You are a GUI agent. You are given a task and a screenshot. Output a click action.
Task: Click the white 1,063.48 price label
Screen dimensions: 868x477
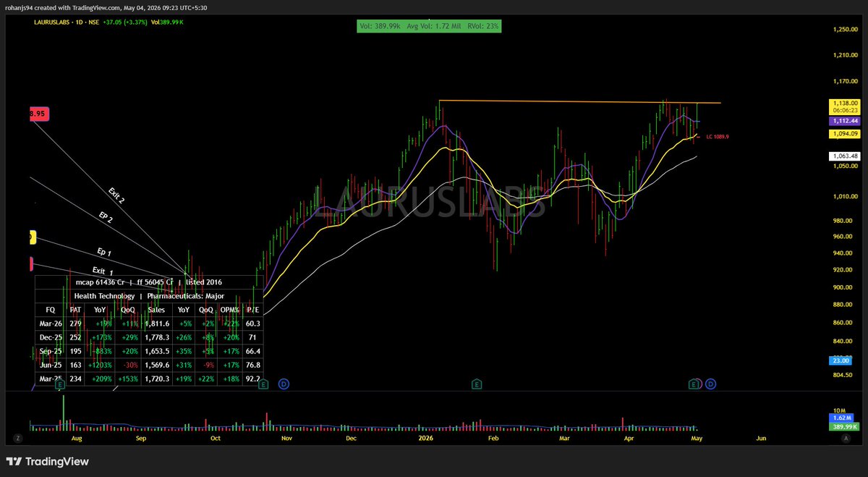[845, 156]
